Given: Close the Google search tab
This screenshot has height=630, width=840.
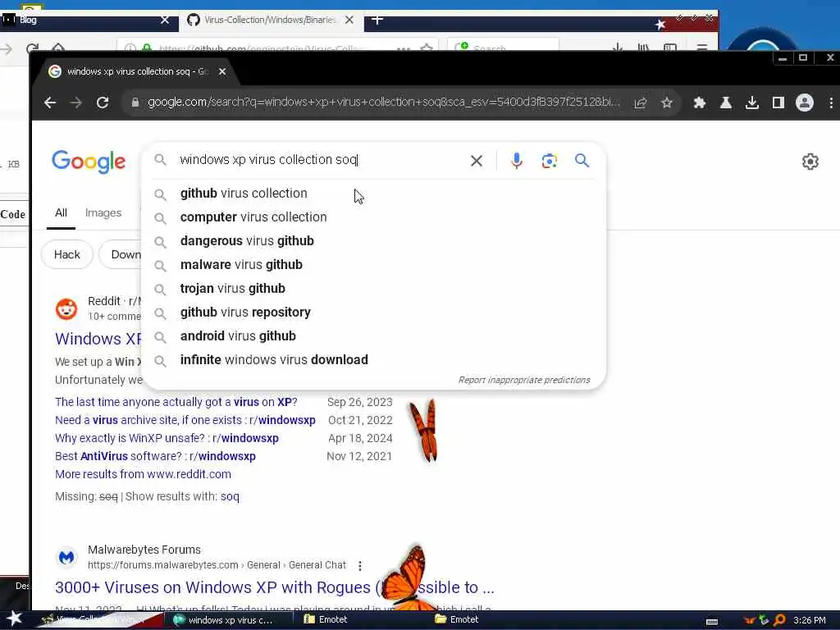Looking at the screenshot, I should pos(222,71).
